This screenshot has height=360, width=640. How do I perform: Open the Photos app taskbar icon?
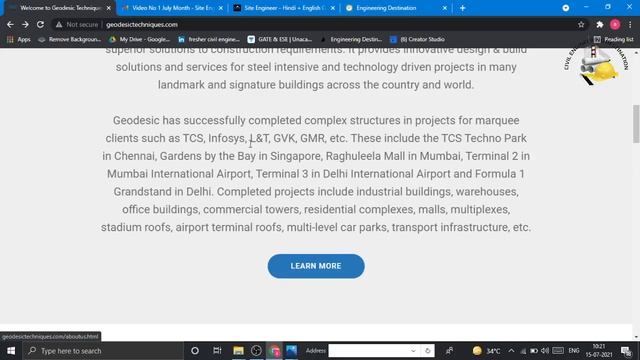[x=291, y=351]
